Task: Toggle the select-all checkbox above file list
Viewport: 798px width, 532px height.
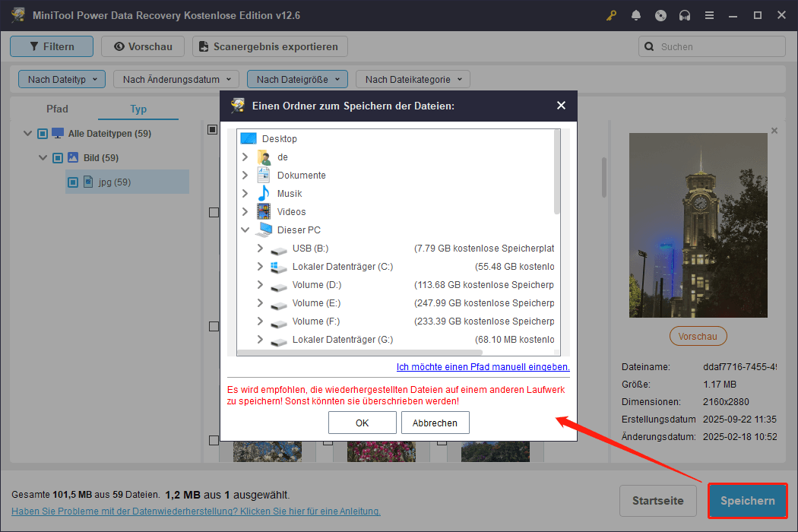Action: pyautogui.click(x=212, y=130)
